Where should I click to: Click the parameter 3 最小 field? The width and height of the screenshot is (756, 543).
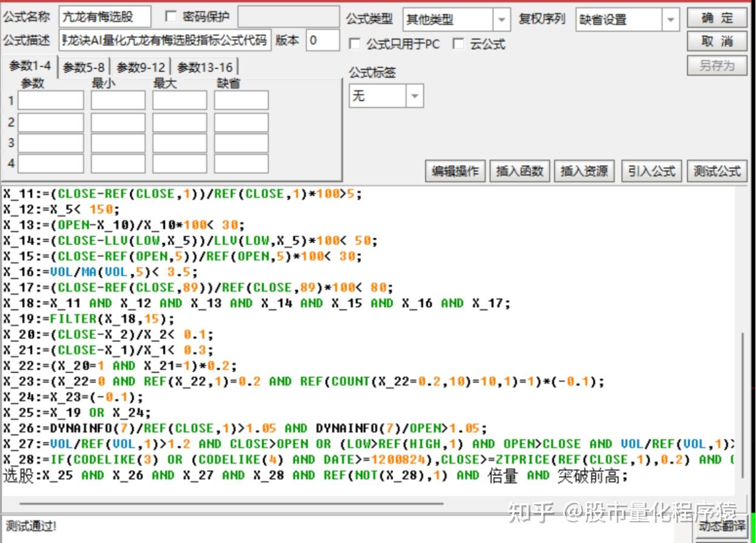pos(118,143)
